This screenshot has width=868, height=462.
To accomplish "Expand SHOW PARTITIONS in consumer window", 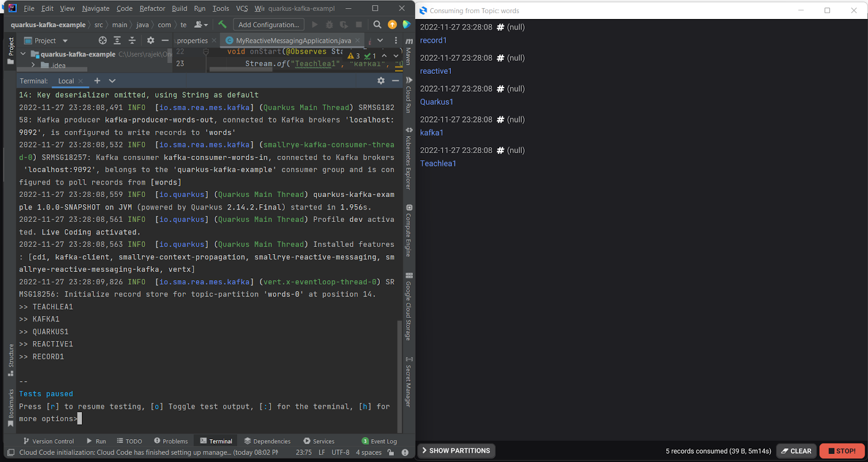I will pos(456,451).
